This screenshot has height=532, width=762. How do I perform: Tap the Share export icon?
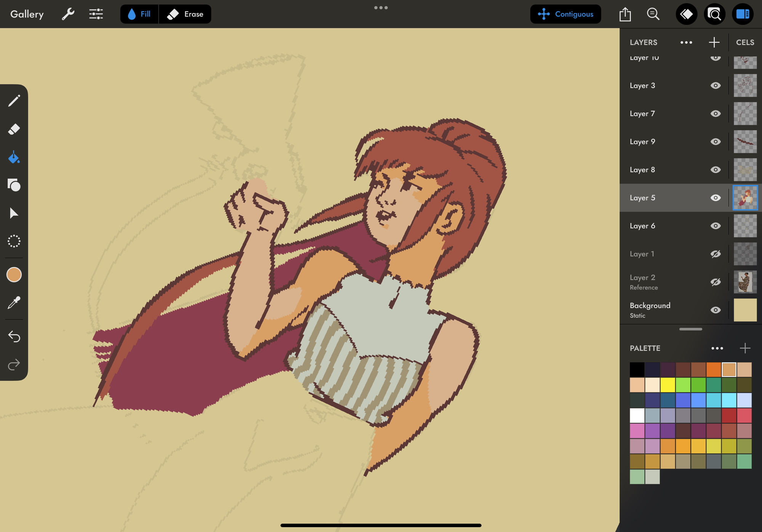click(625, 14)
